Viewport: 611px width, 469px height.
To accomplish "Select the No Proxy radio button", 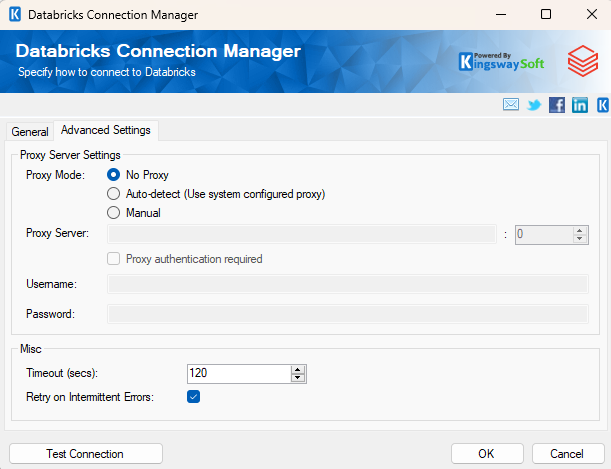I will pyautogui.click(x=113, y=175).
